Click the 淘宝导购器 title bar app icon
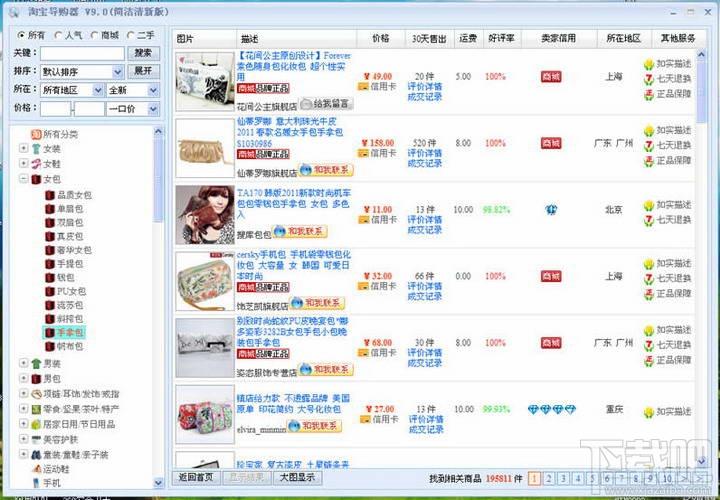This screenshot has width=720, height=500. point(14,12)
